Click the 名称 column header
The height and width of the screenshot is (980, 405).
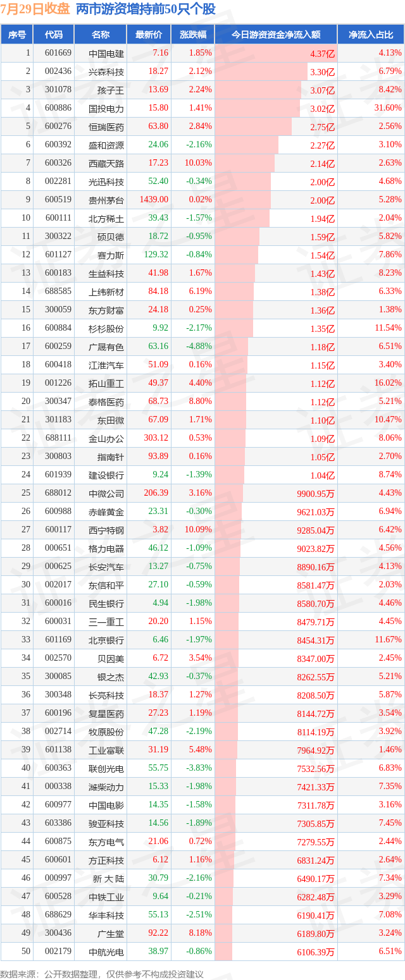click(101, 35)
